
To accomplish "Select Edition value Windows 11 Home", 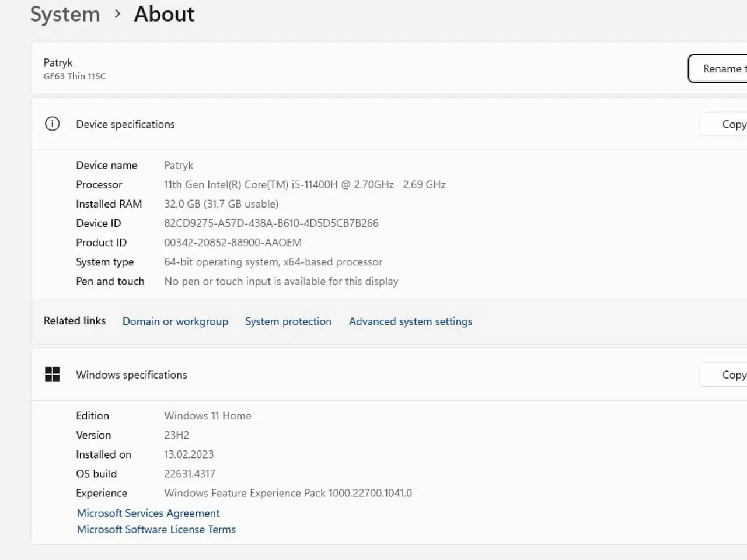I will click(x=208, y=416).
